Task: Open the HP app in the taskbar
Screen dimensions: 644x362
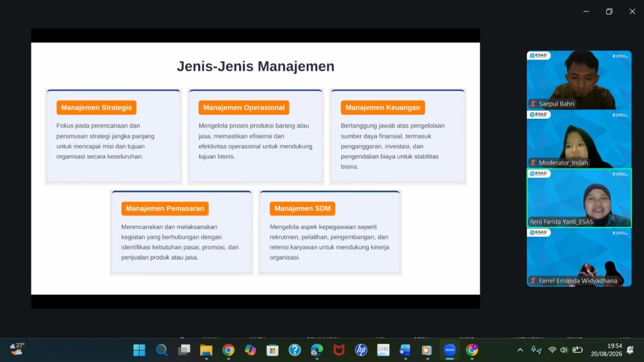Action: pyautogui.click(x=361, y=350)
